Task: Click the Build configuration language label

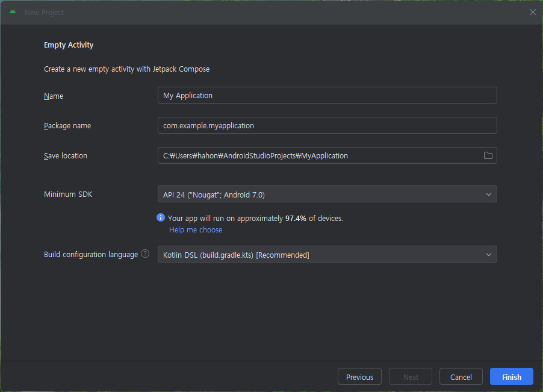Action: click(x=91, y=255)
